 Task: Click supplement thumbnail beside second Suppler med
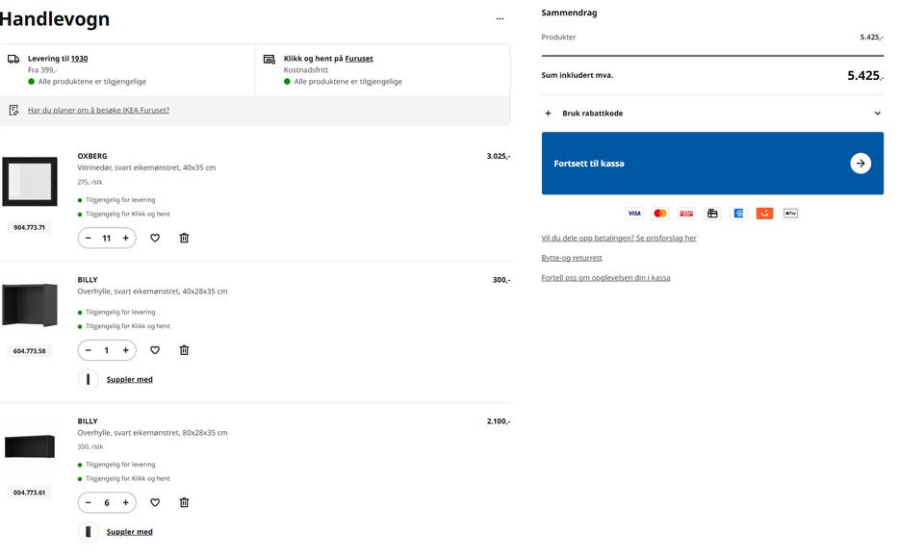[89, 532]
